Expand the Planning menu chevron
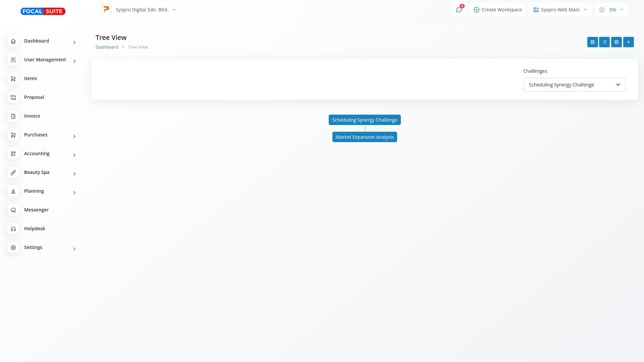The height and width of the screenshot is (362, 644). [x=74, y=193]
